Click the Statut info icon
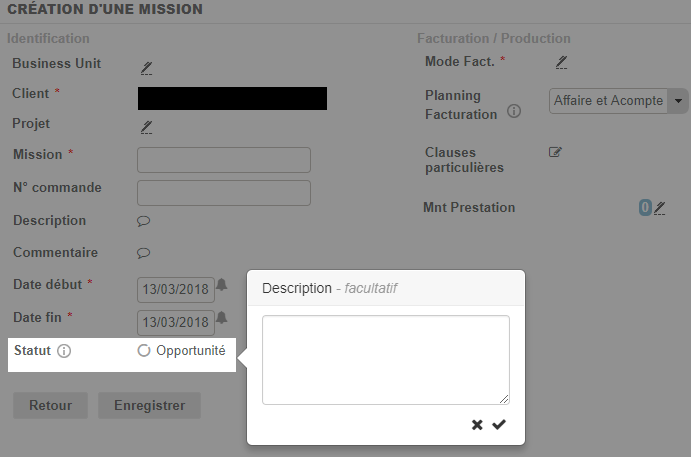 (x=64, y=351)
